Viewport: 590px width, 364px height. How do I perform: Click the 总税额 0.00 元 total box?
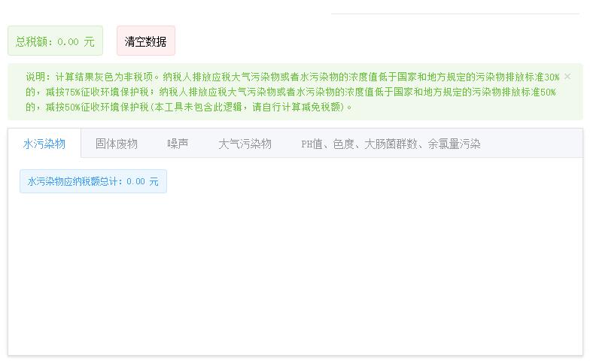[x=56, y=41]
